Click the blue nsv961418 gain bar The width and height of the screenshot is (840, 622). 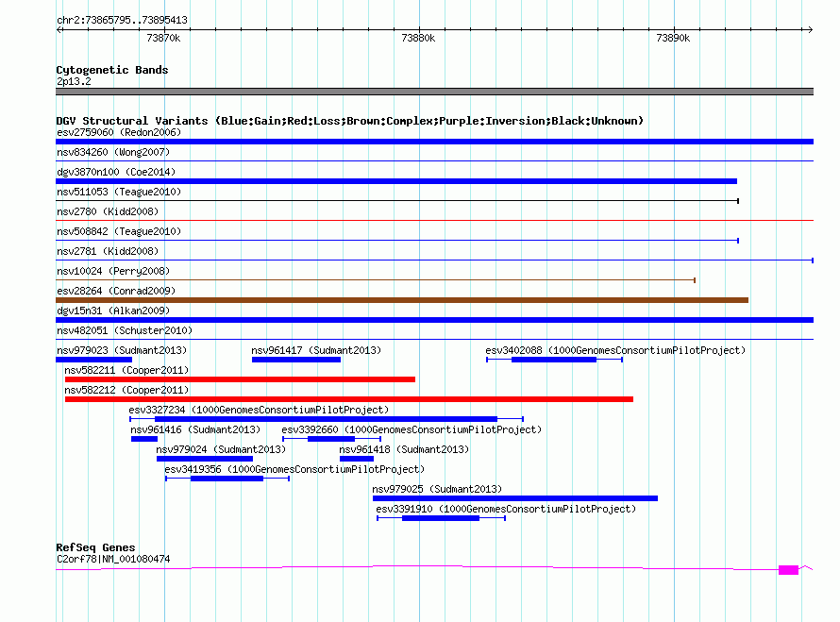357,459
